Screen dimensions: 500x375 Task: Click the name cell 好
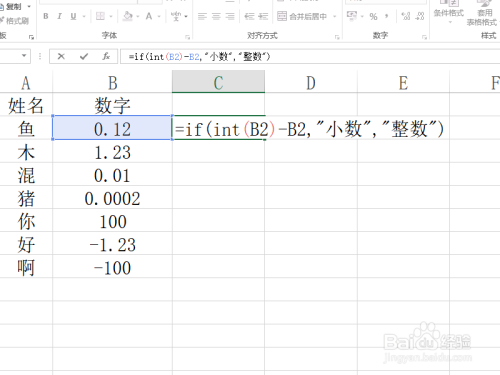[x=26, y=245]
